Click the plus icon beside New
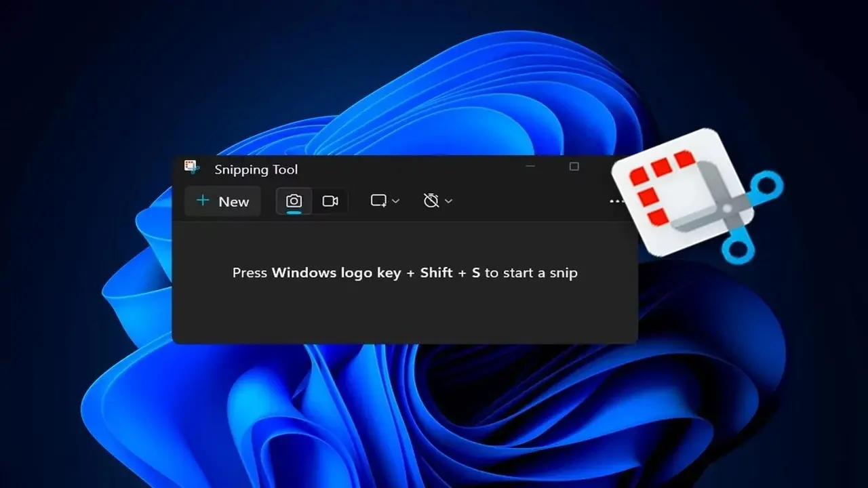868x488 pixels. point(202,201)
